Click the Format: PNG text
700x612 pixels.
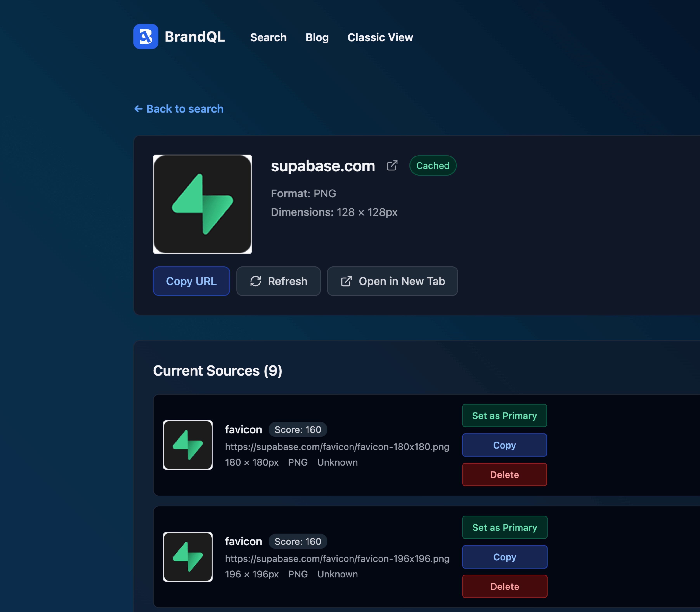303,194
